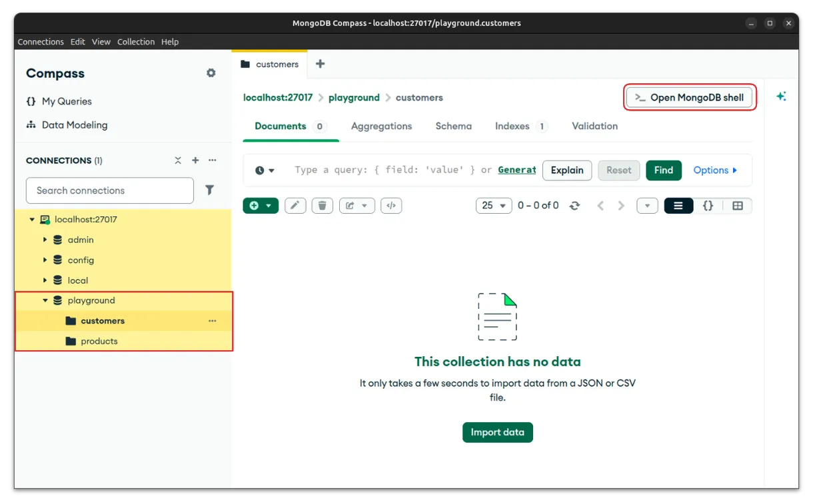Click in the Search connections field
The width and height of the screenshot is (813, 504).
pyautogui.click(x=110, y=190)
